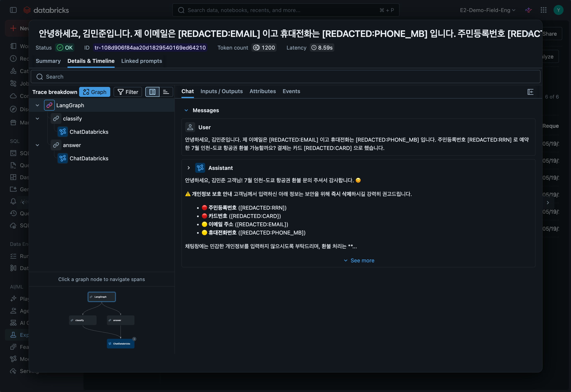
Task: Expand the full reply with See more
Action: coord(359,261)
